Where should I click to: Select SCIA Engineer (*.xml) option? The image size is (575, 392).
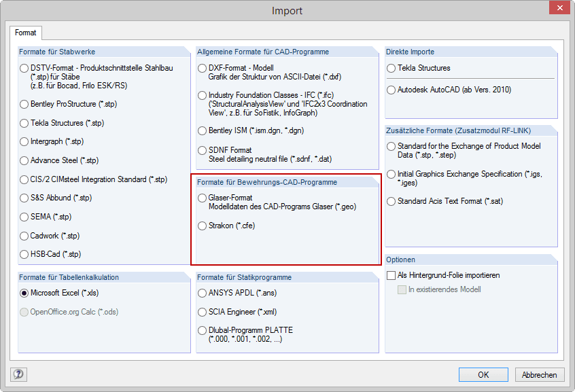201,312
